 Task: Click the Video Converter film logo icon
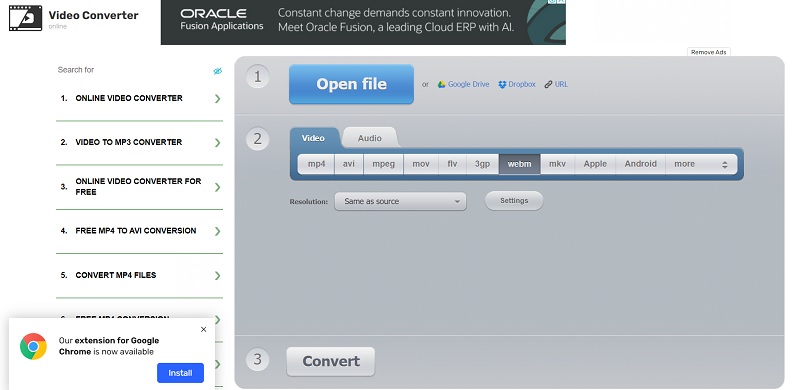tap(26, 18)
